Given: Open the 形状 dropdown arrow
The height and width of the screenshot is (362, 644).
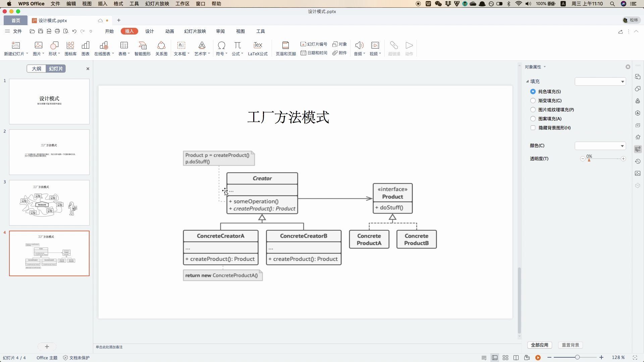Looking at the screenshot, I should click(59, 54).
